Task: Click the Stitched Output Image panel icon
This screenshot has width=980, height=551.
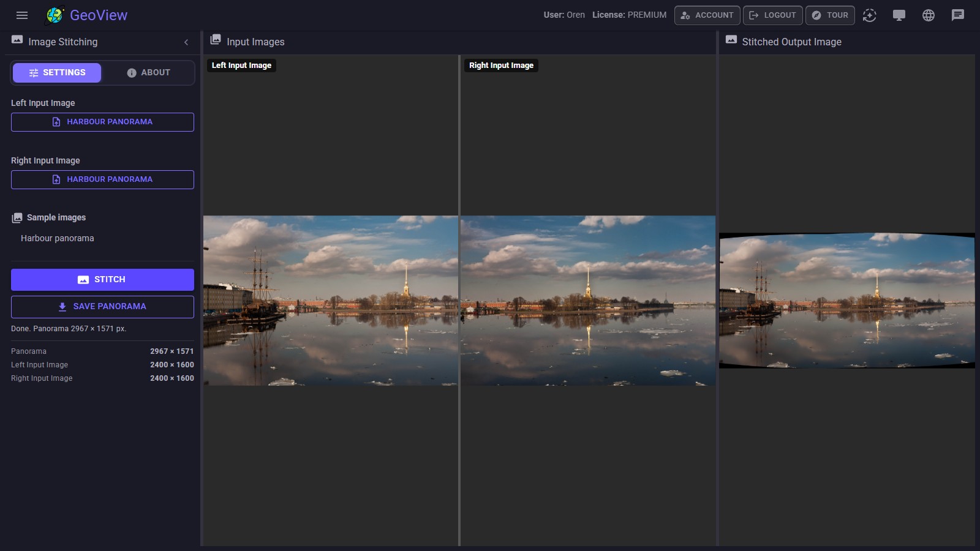Action: [731, 40]
